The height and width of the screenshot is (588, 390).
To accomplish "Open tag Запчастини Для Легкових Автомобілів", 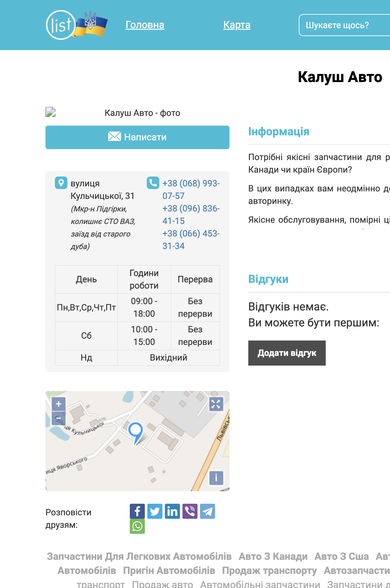I will coord(139,556).
